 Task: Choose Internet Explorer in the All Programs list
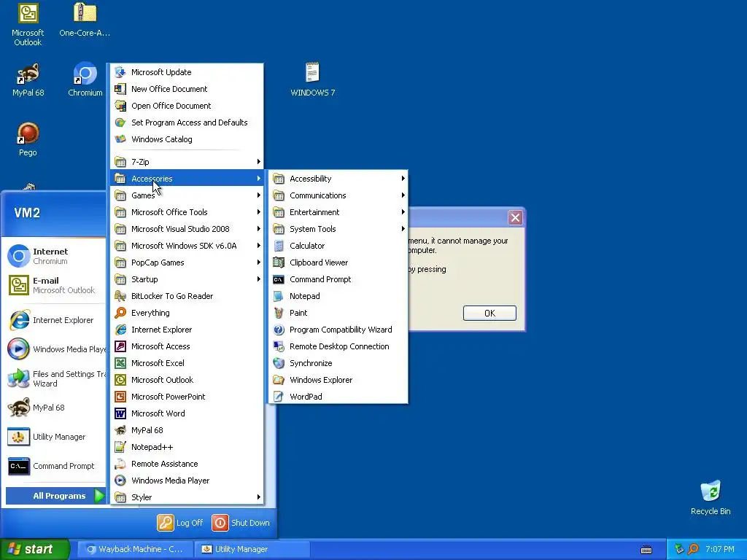187,330
